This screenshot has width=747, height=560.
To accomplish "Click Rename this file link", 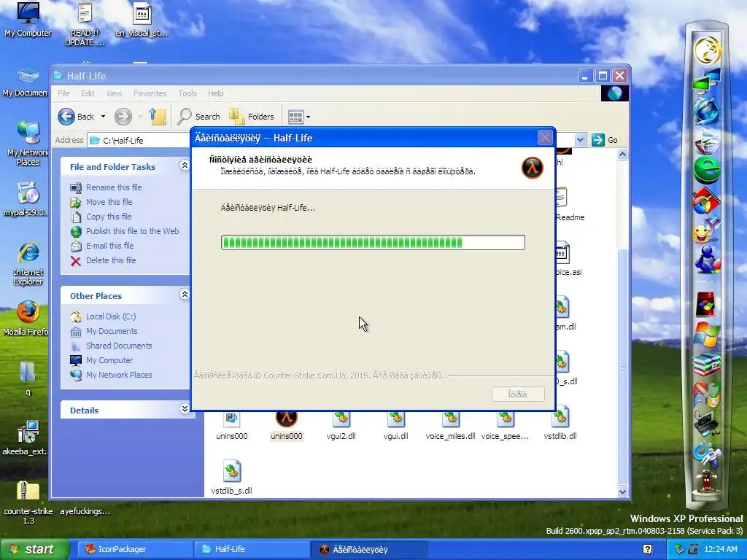I will coord(114,187).
